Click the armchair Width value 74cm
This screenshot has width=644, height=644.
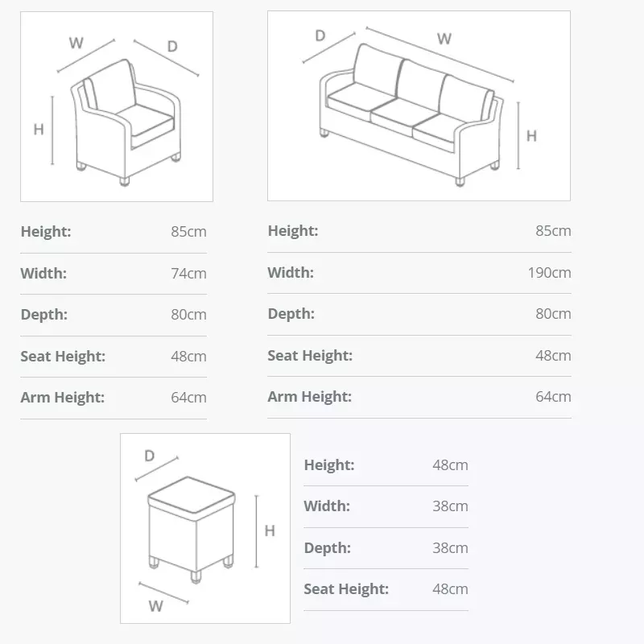[188, 274]
